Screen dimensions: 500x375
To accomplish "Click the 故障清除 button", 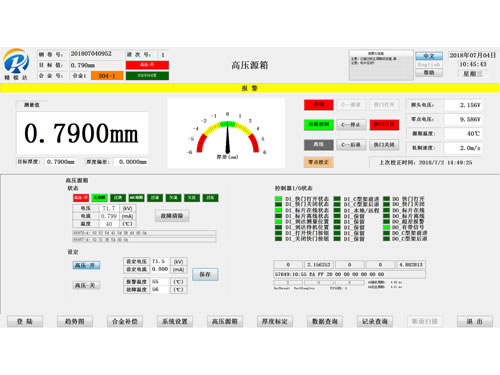I will click(x=172, y=216).
